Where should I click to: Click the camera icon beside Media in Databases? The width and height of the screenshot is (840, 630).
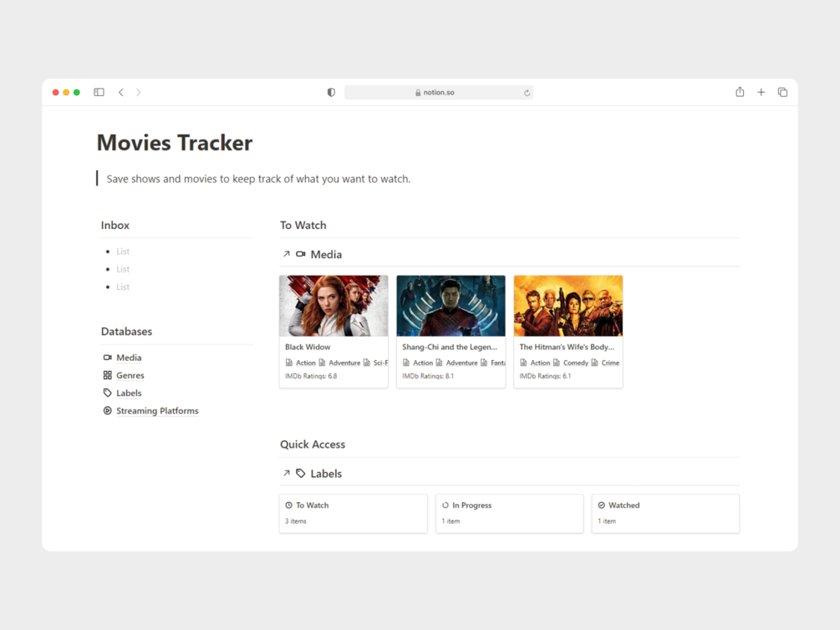(x=108, y=358)
